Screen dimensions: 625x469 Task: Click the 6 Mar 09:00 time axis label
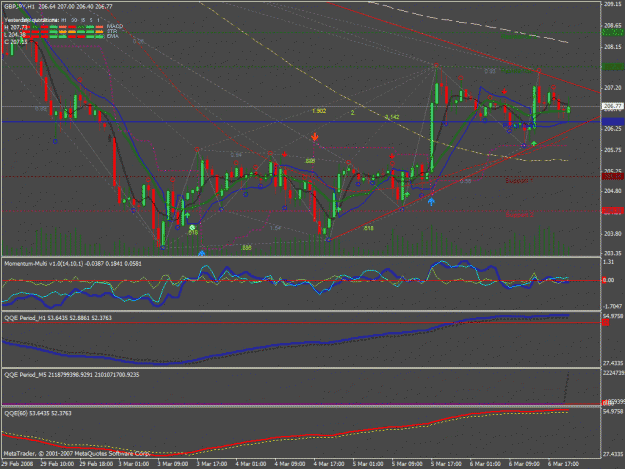click(x=524, y=464)
